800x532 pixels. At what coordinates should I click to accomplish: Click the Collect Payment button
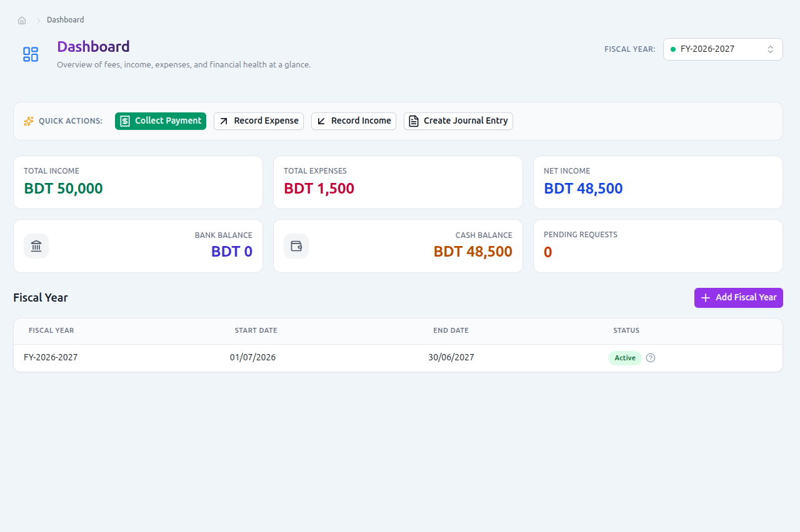click(x=161, y=121)
